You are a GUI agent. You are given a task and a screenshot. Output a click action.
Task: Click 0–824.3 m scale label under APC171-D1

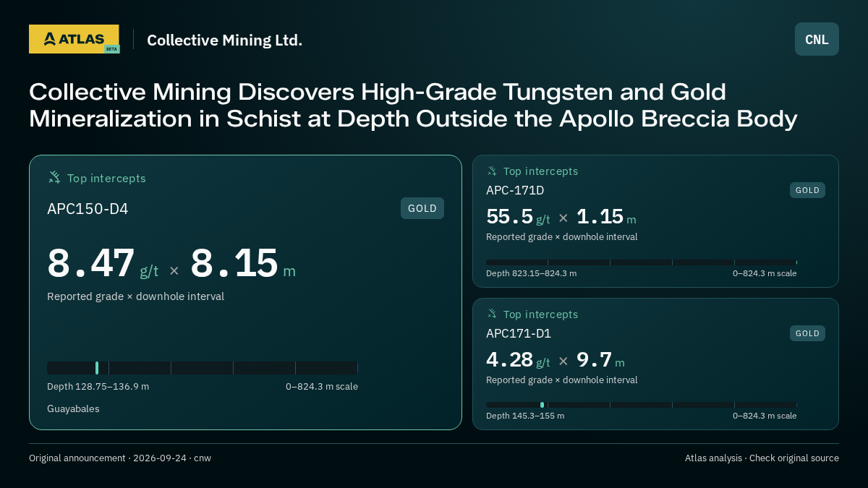765,416
